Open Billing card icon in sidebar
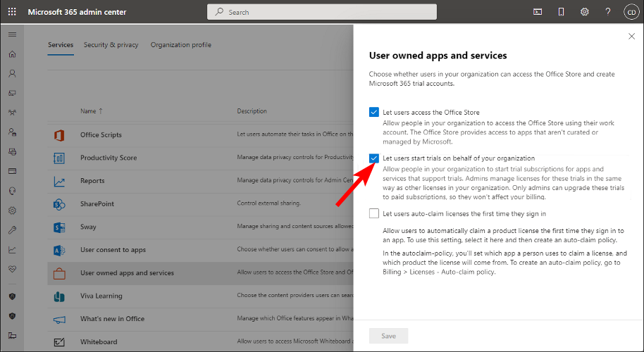The height and width of the screenshot is (352, 644). coord(12,171)
